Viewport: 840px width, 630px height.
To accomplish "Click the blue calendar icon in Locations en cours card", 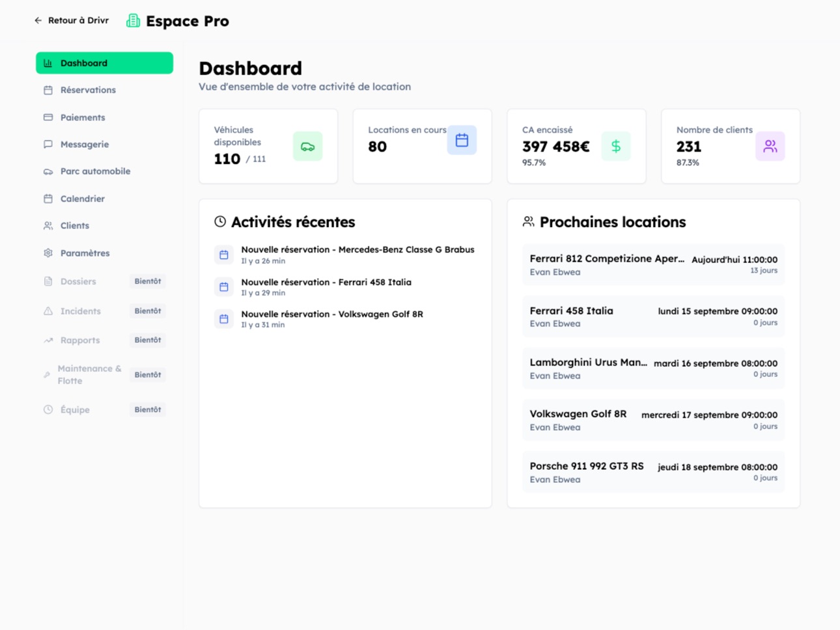I will [462, 140].
